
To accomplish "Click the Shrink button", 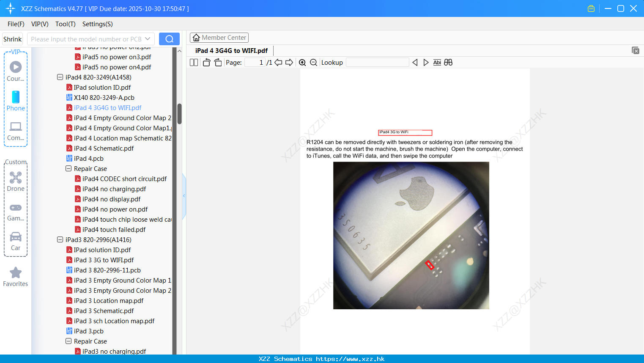I will (x=13, y=39).
